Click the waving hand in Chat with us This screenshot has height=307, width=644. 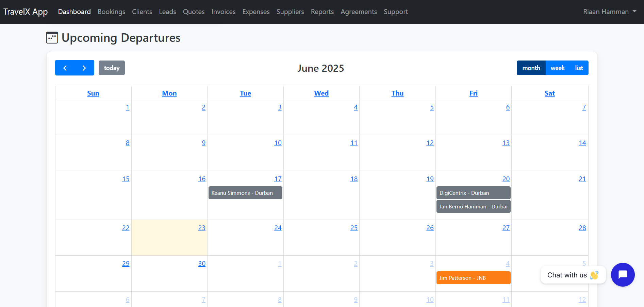595,275
